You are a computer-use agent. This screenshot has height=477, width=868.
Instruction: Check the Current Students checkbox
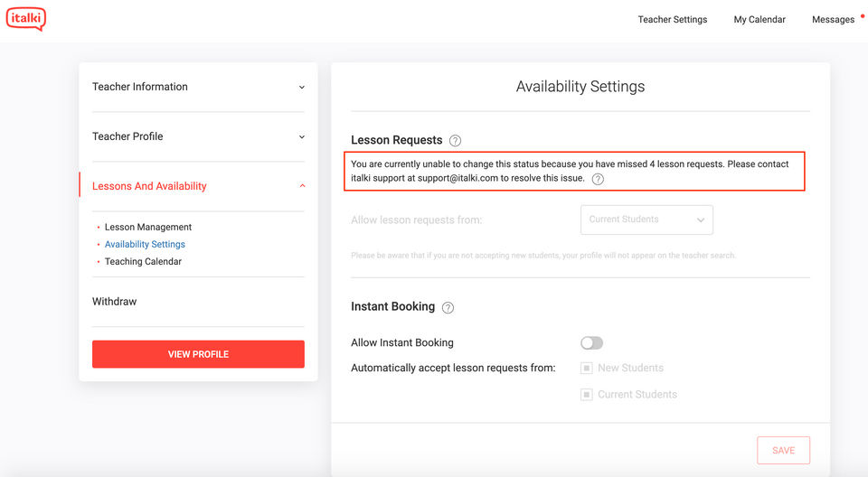pos(587,394)
